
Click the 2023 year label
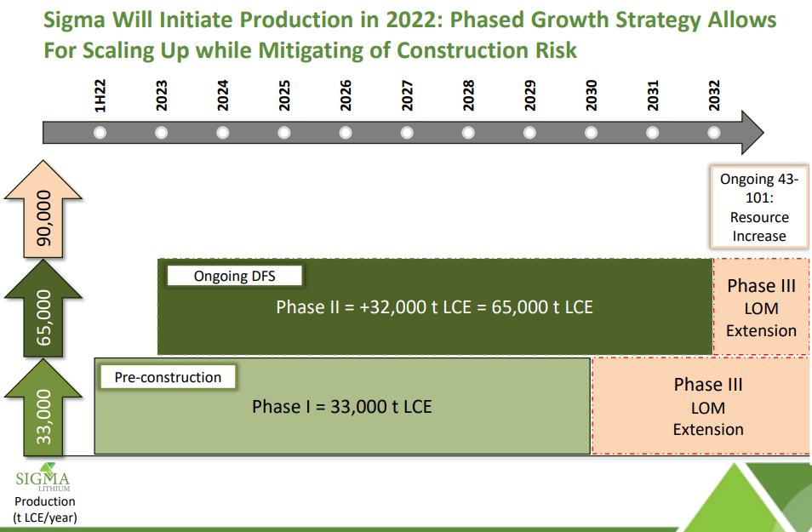tap(162, 96)
